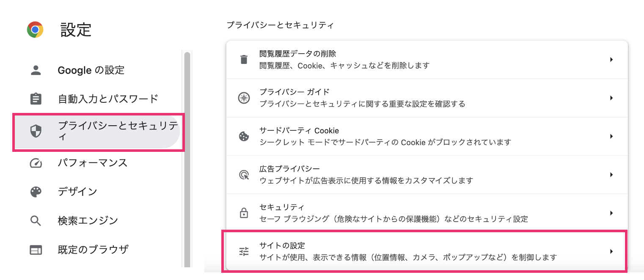This screenshot has height=280, width=644.
Task: Click the trash icon for 閲覧履歴データの削除
Action: (x=244, y=59)
